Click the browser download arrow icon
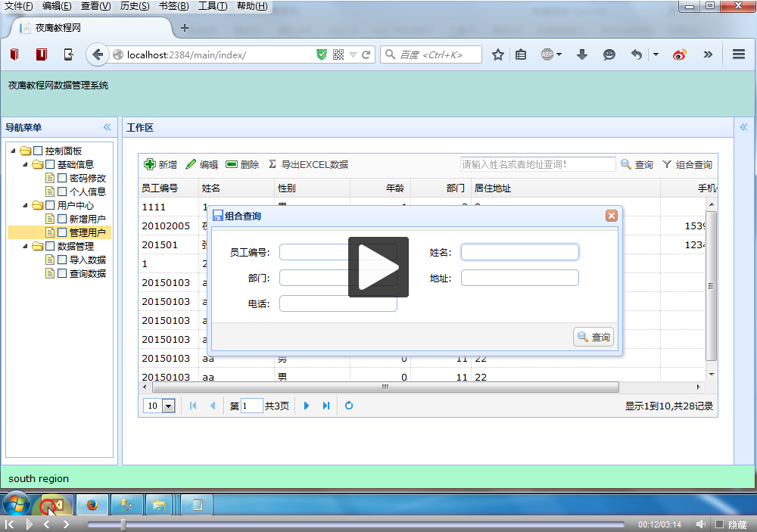The height and width of the screenshot is (532, 757). pos(582,54)
